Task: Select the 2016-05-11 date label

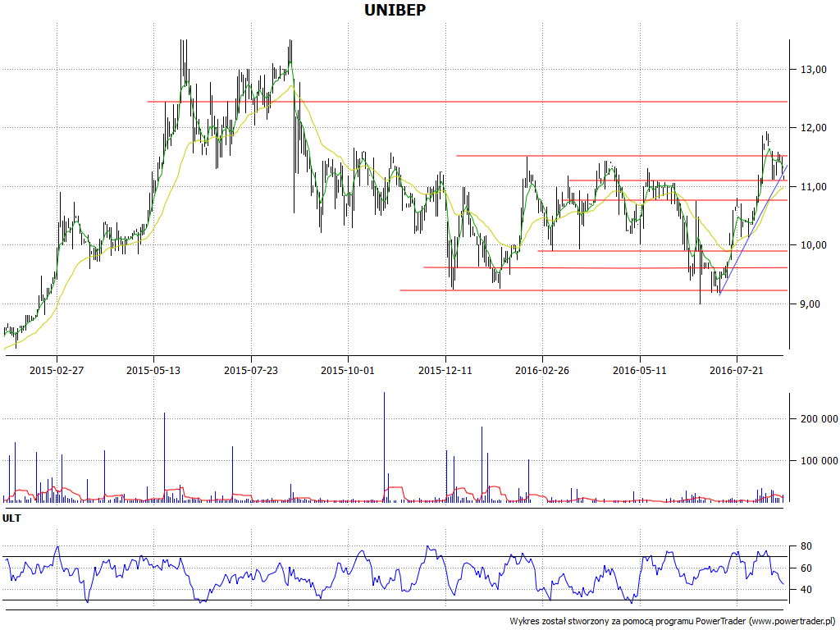Action: click(x=640, y=370)
